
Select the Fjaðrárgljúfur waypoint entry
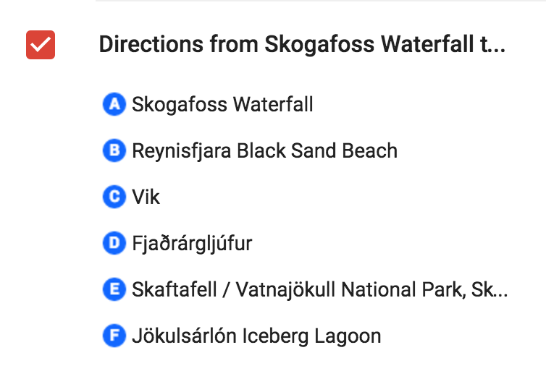[x=192, y=244]
